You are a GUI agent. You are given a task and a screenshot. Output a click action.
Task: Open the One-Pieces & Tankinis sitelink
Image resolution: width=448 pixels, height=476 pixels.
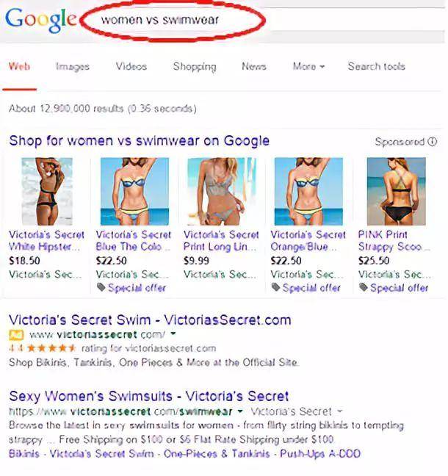pos(217,454)
